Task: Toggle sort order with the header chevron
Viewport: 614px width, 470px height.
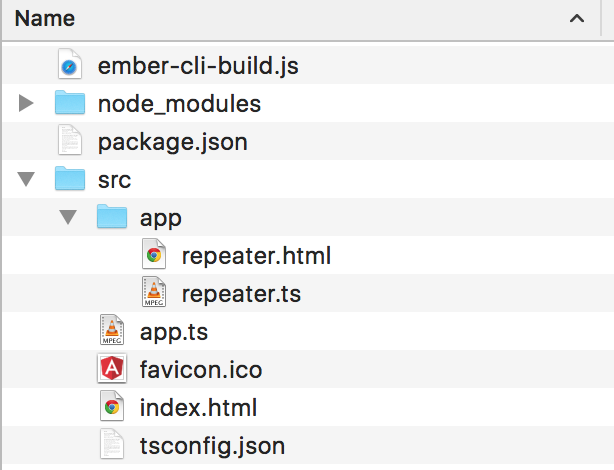Action: [x=577, y=19]
